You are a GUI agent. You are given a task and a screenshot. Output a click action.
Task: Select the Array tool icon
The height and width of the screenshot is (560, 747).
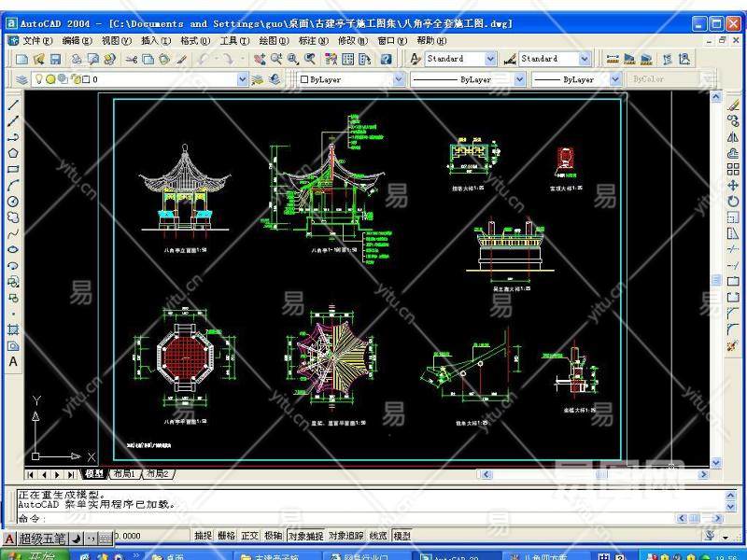coord(733,169)
